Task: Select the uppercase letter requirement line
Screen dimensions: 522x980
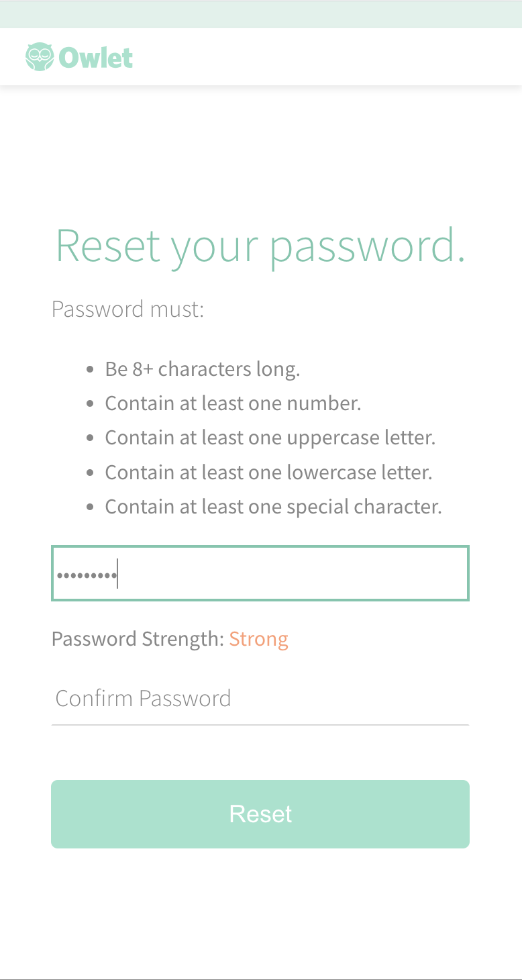Action: (x=270, y=437)
